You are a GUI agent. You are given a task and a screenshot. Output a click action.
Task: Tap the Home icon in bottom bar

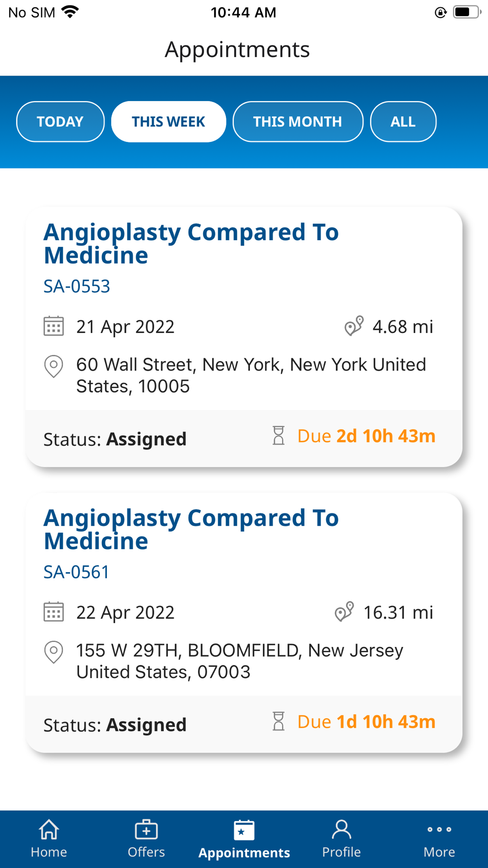[x=49, y=830]
